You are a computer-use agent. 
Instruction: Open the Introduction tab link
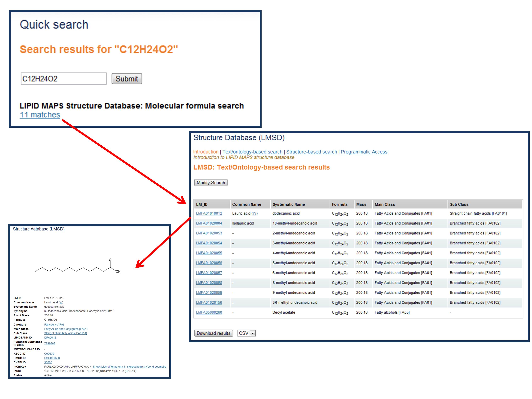[x=206, y=152]
